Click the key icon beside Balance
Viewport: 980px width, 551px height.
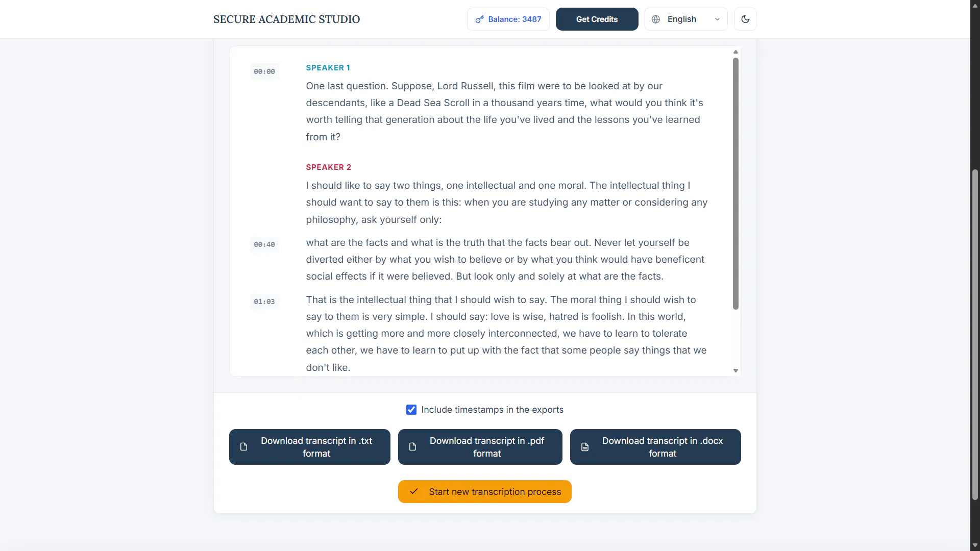point(479,19)
